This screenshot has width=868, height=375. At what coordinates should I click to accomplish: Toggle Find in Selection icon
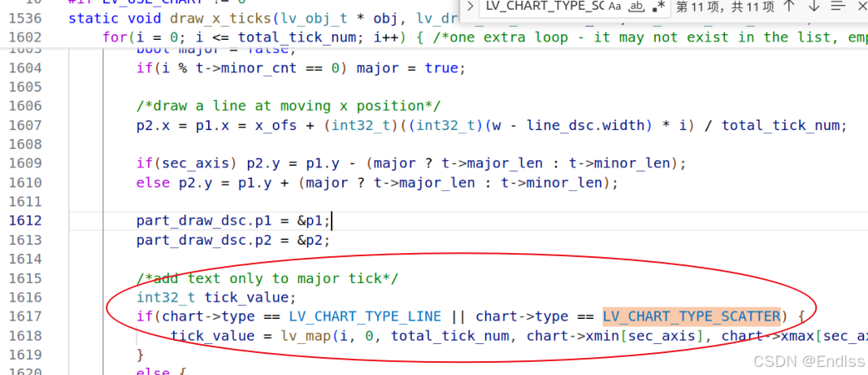pyautogui.click(x=839, y=6)
